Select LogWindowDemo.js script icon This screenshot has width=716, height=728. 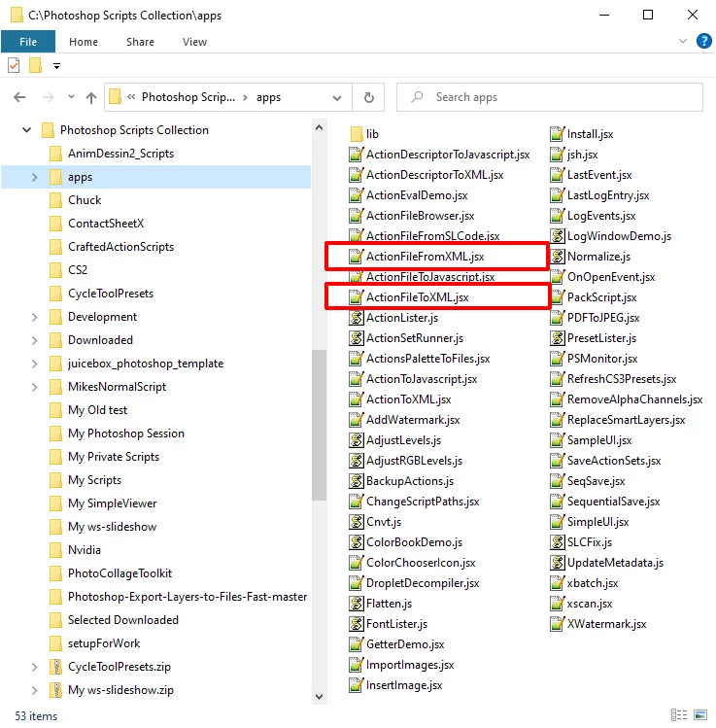557,236
